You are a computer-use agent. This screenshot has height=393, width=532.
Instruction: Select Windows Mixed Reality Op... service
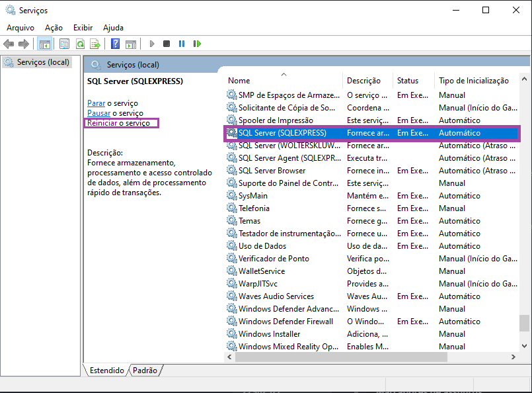pyautogui.click(x=372, y=347)
